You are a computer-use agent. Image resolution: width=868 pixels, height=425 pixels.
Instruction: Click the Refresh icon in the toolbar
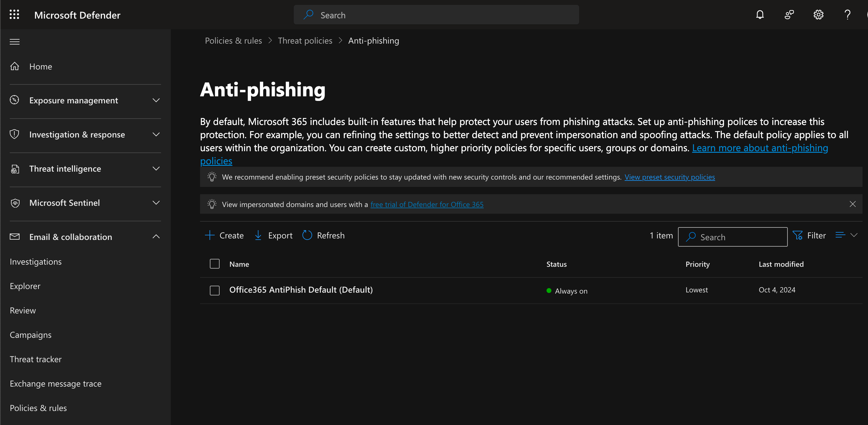pyautogui.click(x=307, y=235)
